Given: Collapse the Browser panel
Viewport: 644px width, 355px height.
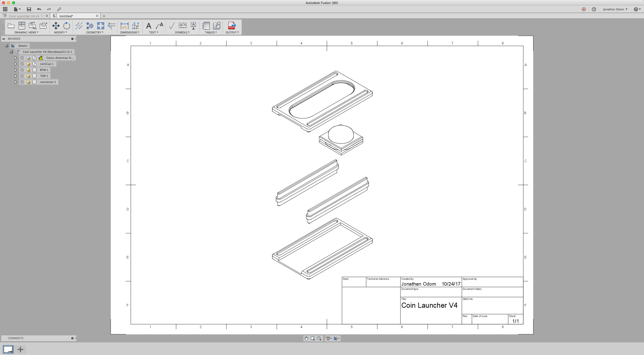Looking at the screenshot, I should click(4, 38).
